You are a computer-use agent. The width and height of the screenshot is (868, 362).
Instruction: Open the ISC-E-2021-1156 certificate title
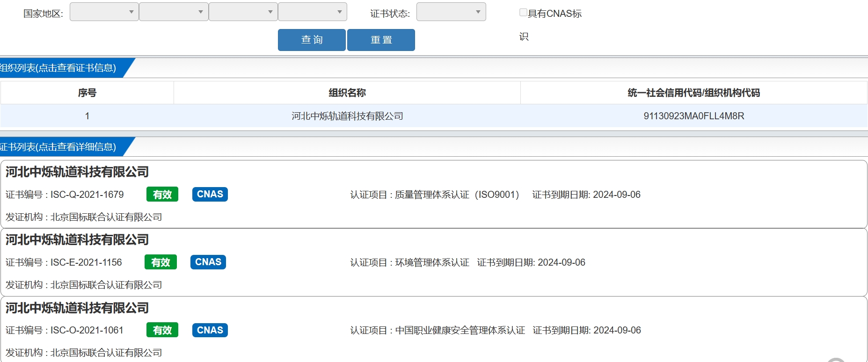pyautogui.click(x=77, y=240)
